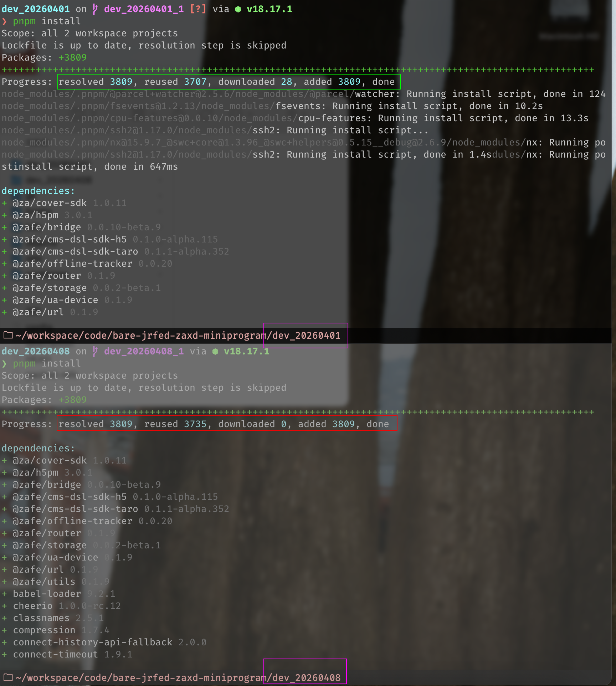
Task: Click red-boxed progress line with downloaded 0
Action: coord(227,424)
